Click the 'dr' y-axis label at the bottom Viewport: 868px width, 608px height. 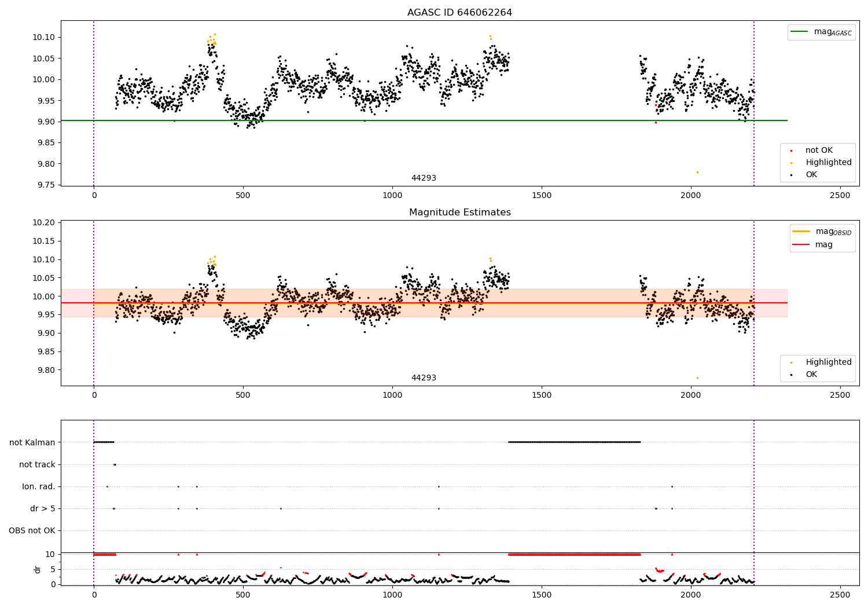click(x=38, y=569)
